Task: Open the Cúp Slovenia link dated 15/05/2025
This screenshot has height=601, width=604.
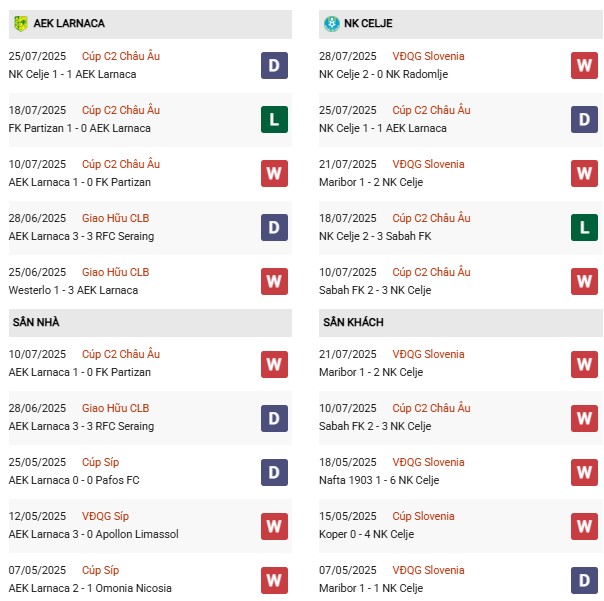Action: pyautogui.click(x=423, y=516)
